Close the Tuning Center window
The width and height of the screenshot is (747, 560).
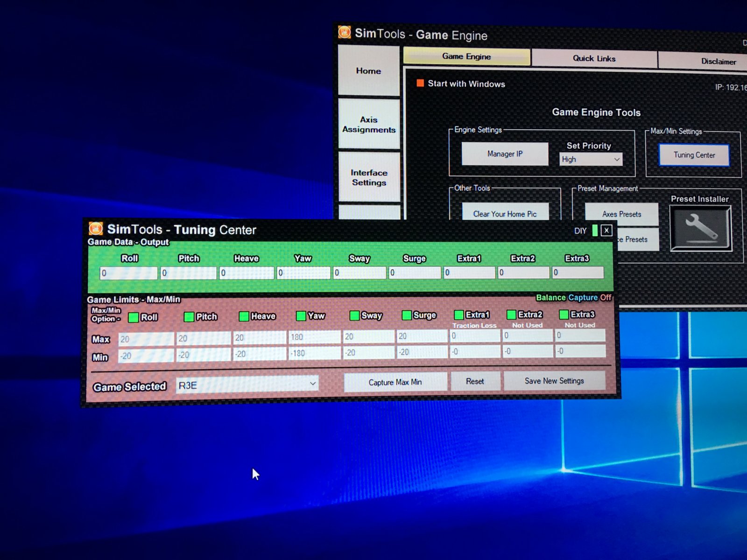pos(606,230)
